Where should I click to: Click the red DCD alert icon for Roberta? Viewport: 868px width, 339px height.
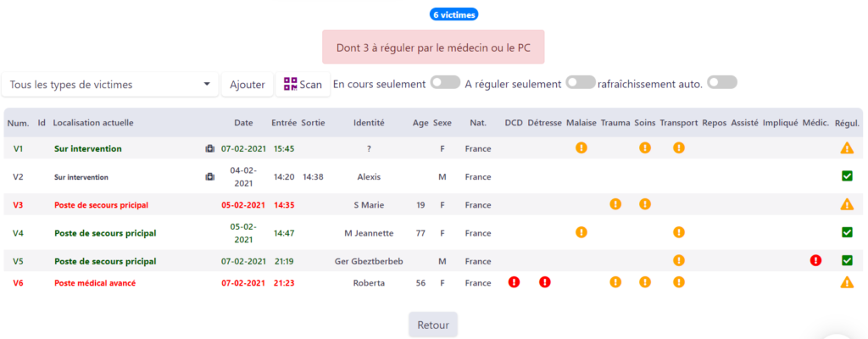pyautogui.click(x=514, y=282)
